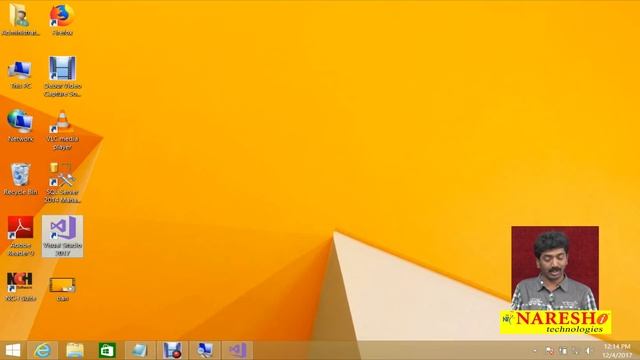Screen dimensions: 640x360
Task: Switch to Debut Video Capture on the taskbar
Action: coord(172,350)
